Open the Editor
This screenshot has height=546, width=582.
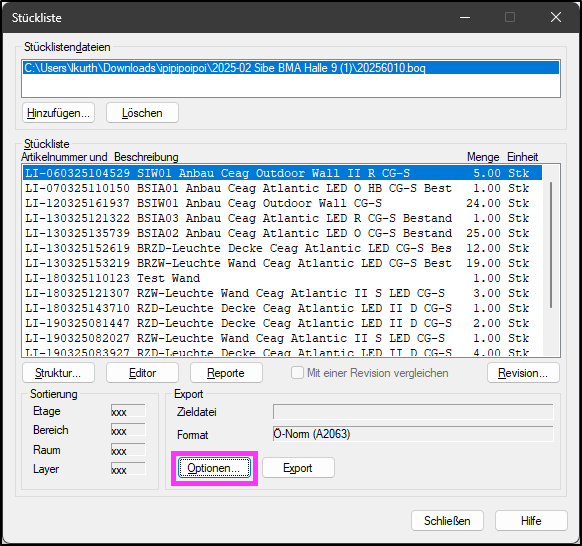(142, 373)
